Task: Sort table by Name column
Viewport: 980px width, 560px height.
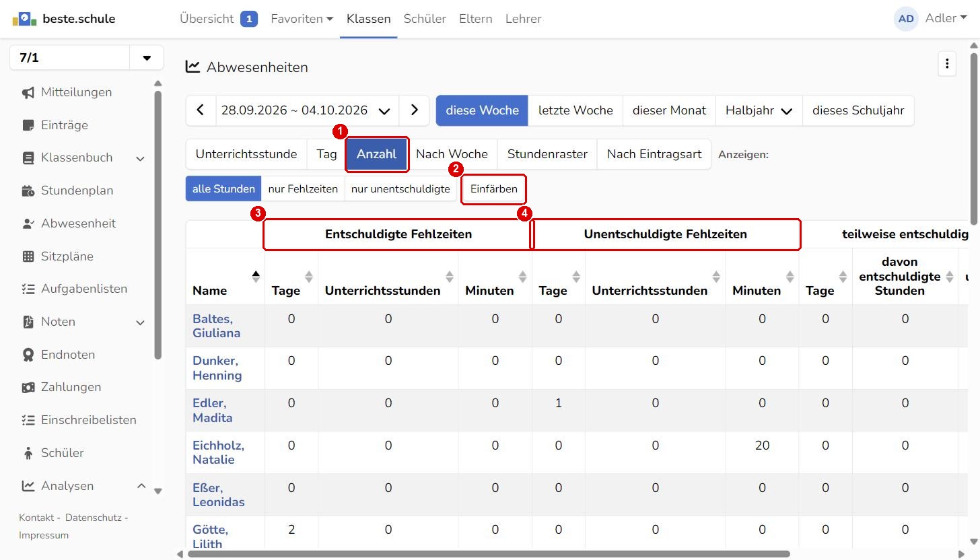Action: coord(225,277)
